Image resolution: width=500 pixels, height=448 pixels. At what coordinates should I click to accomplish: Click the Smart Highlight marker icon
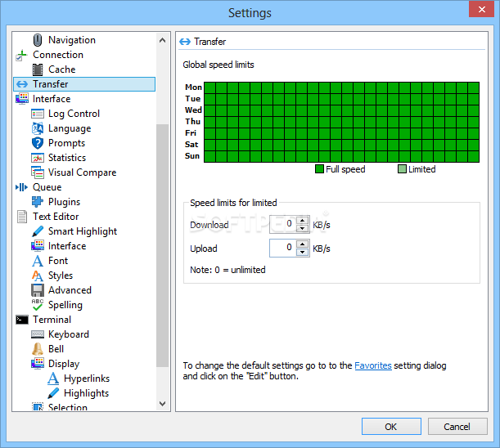38,231
